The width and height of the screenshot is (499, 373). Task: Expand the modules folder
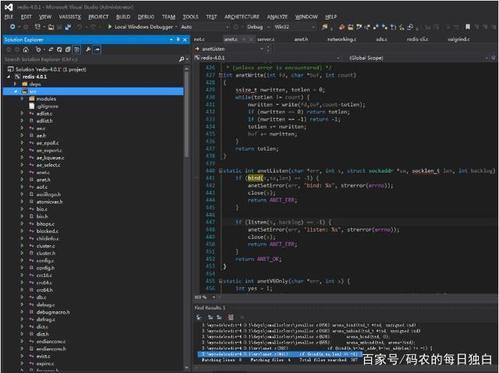pyautogui.click(x=22, y=99)
